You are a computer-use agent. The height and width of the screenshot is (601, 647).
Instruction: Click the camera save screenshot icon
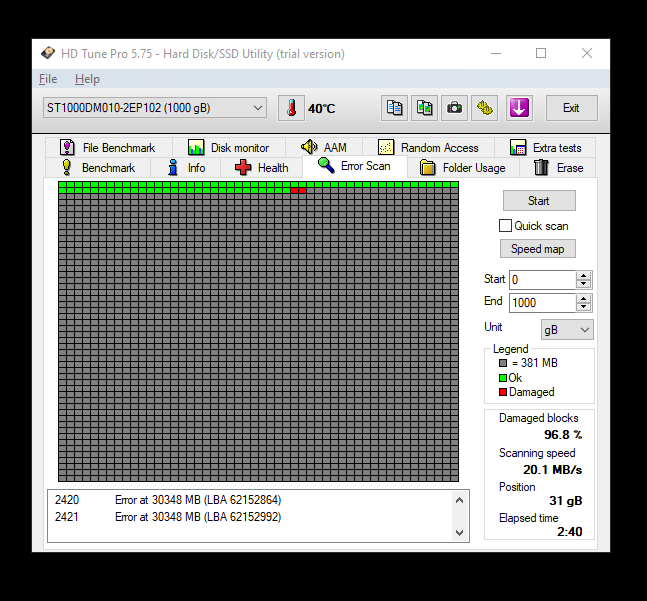coord(454,108)
